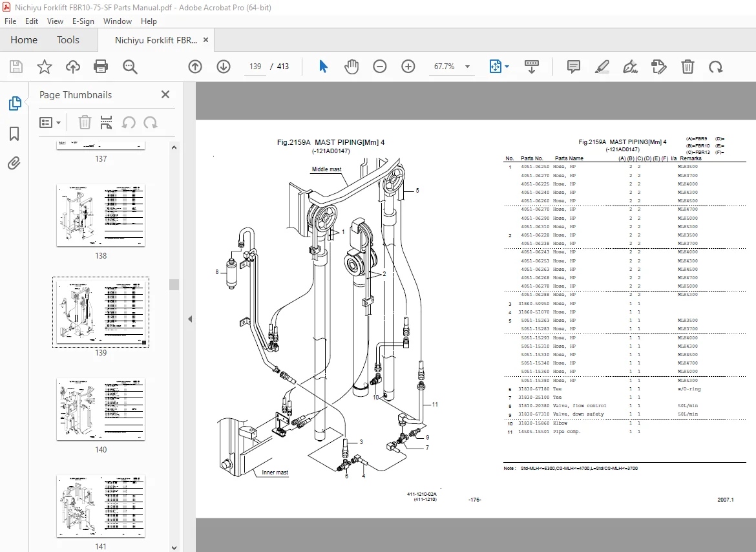Open Page Thumbnails sidebar icon
Viewport: 756px width, 552px height.
pyautogui.click(x=14, y=103)
